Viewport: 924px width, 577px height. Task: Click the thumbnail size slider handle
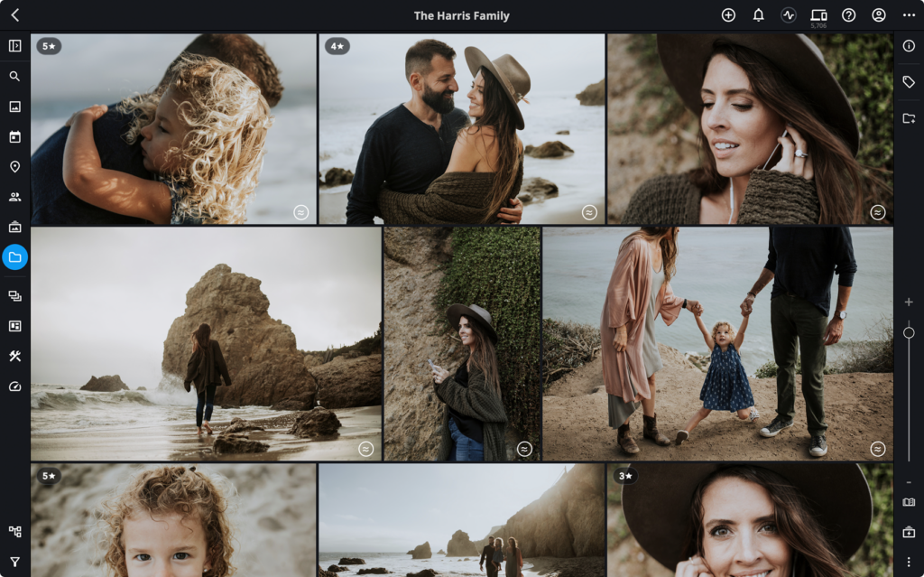click(x=909, y=333)
